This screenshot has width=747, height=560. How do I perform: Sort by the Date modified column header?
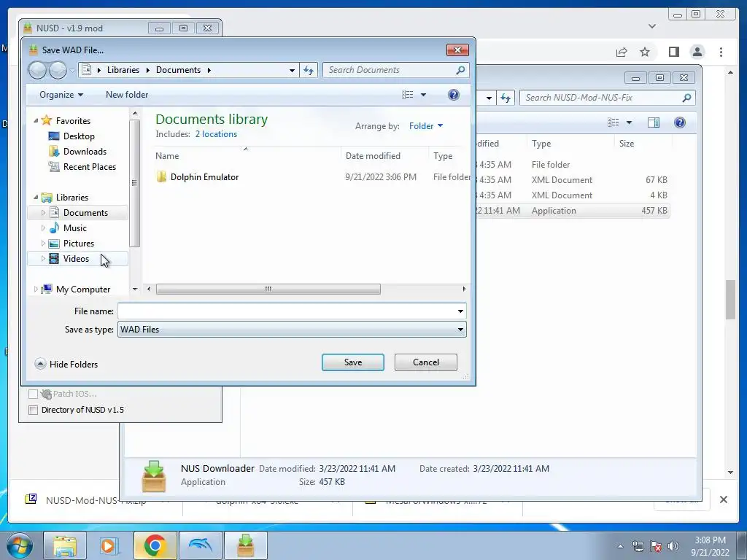tap(373, 156)
